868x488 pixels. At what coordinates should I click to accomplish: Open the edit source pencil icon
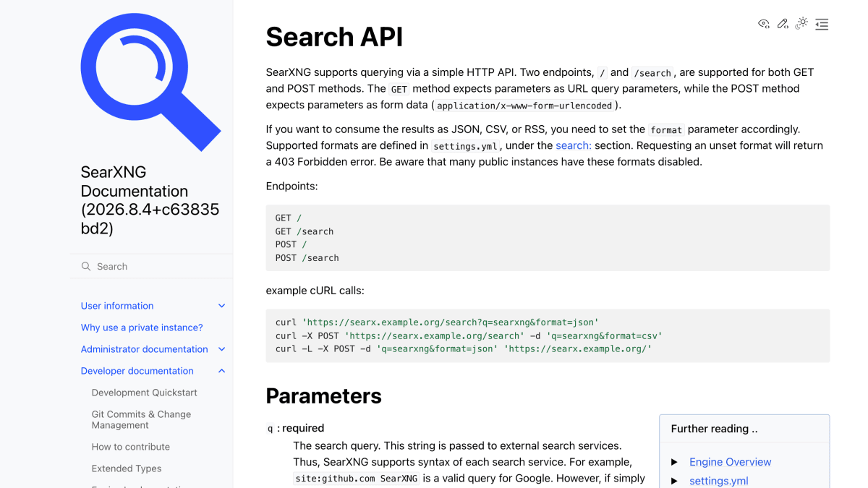tap(783, 24)
